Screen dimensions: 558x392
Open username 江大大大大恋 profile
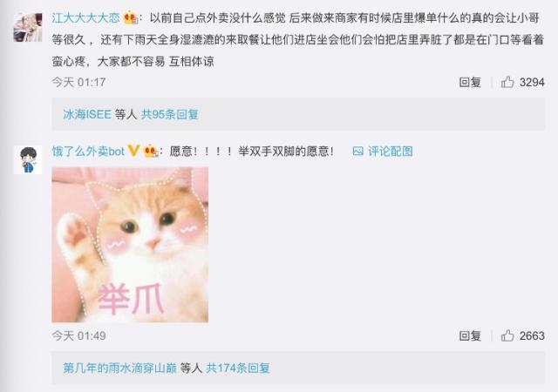coord(85,17)
